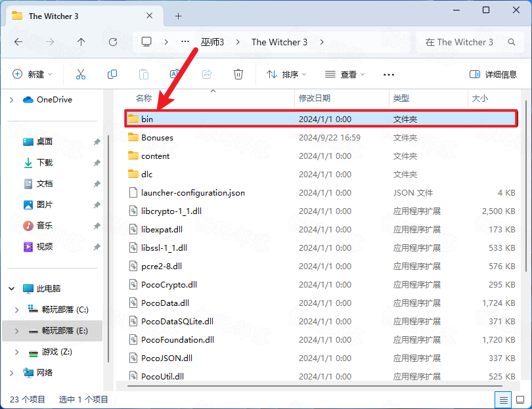Open 下载 from quick access
Screen dimensions: 532x409
pos(38,163)
